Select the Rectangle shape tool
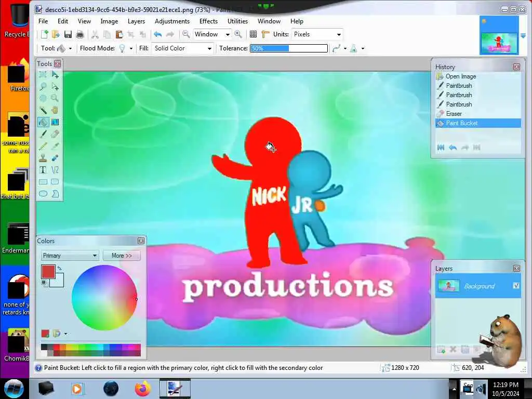 (x=43, y=182)
